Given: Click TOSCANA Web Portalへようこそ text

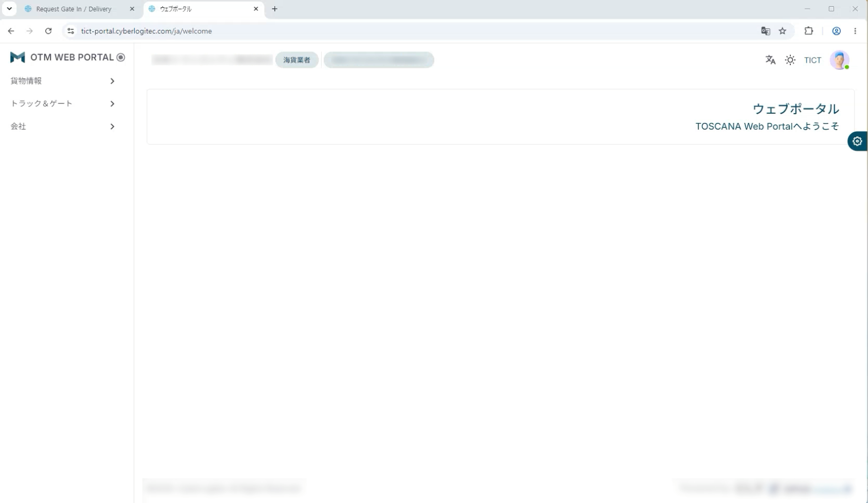Looking at the screenshot, I should click(x=767, y=126).
